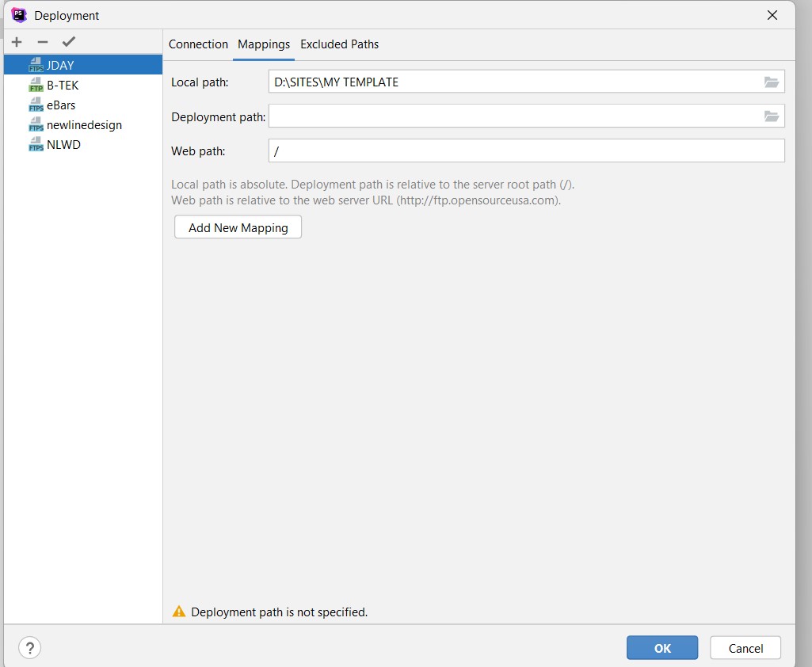
Task: Click the empty Deployment path field
Action: pos(475,116)
